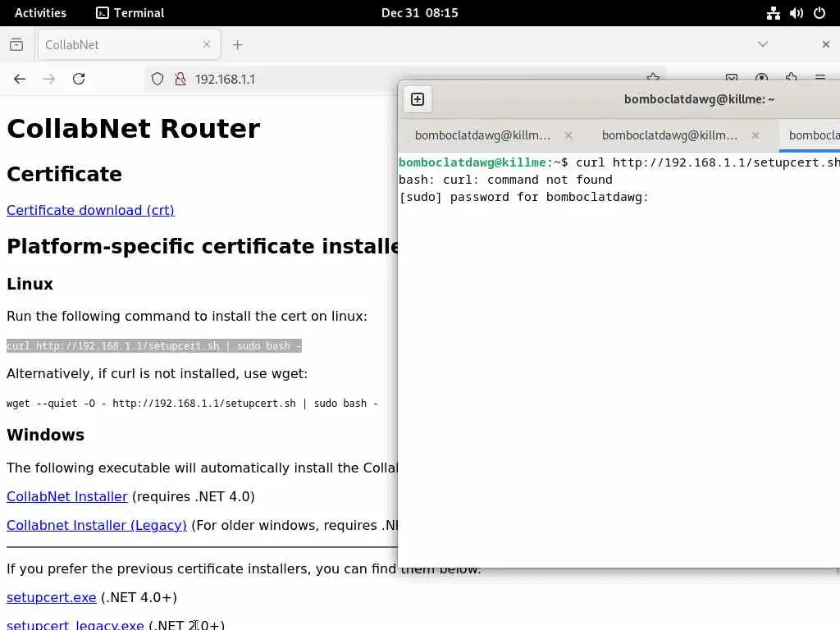
Task: Click the sudo password prompt line
Action: [x=523, y=197]
